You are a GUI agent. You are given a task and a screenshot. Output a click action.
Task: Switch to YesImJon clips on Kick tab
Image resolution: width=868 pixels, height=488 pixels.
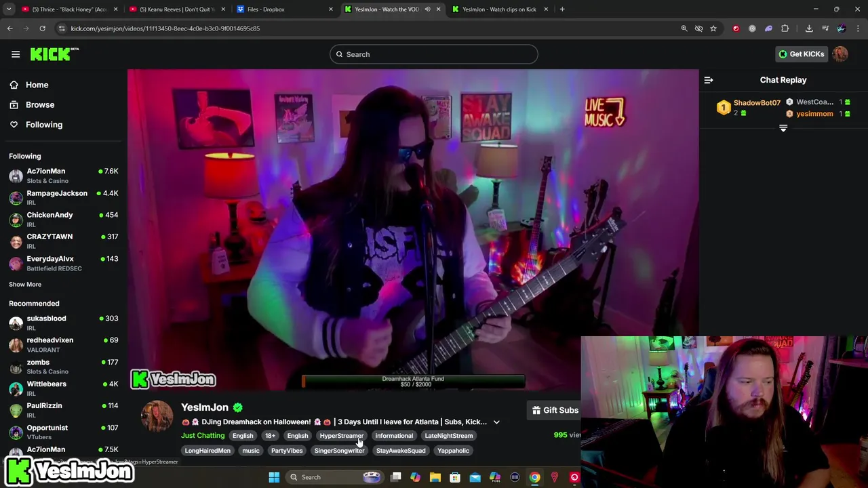point(499,9)
